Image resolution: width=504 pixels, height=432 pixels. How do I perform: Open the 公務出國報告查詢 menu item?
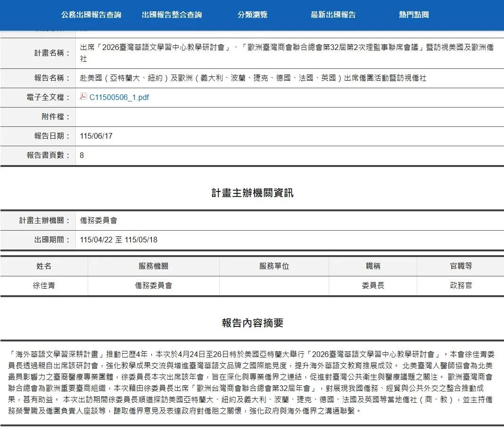pyautogui.click(x=91, y=15)
